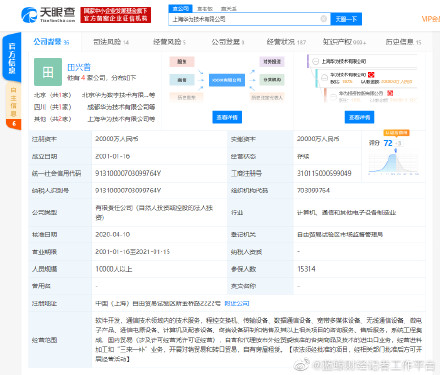Select the 营业期限 date range value

point(133,252)
